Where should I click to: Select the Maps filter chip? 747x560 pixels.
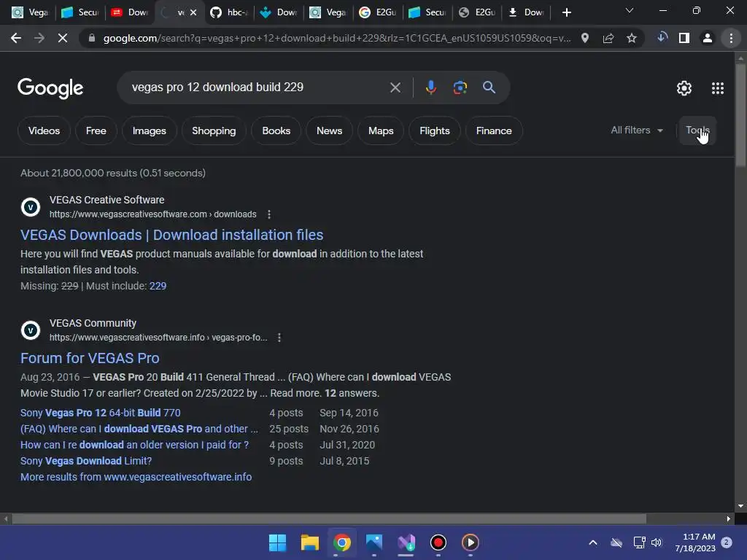coord(381,131)
